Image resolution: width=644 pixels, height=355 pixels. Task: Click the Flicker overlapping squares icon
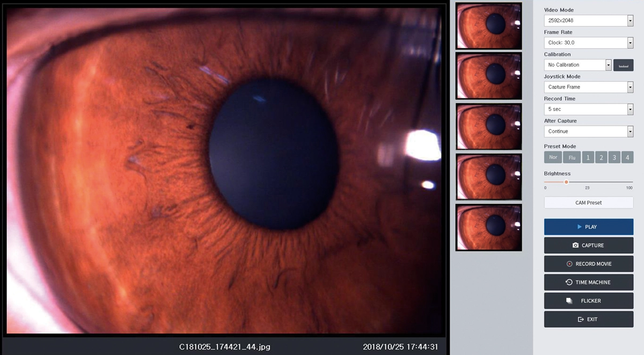click(569, 301)
